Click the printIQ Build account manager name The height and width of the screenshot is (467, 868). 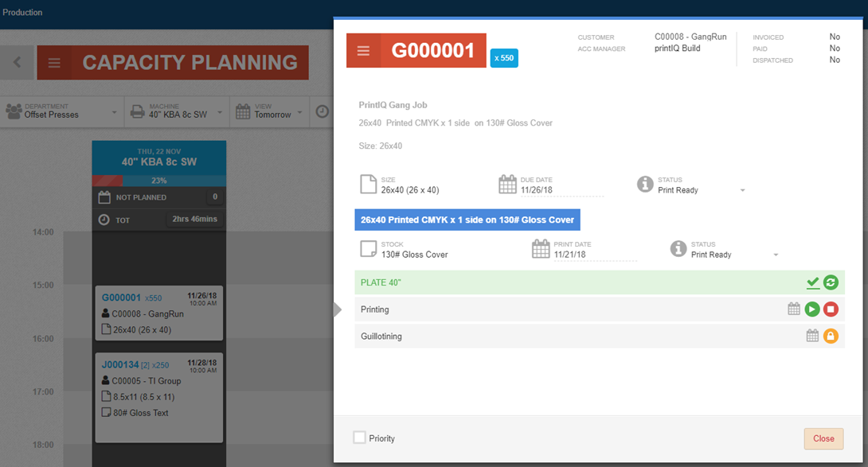tap(677, 49)
